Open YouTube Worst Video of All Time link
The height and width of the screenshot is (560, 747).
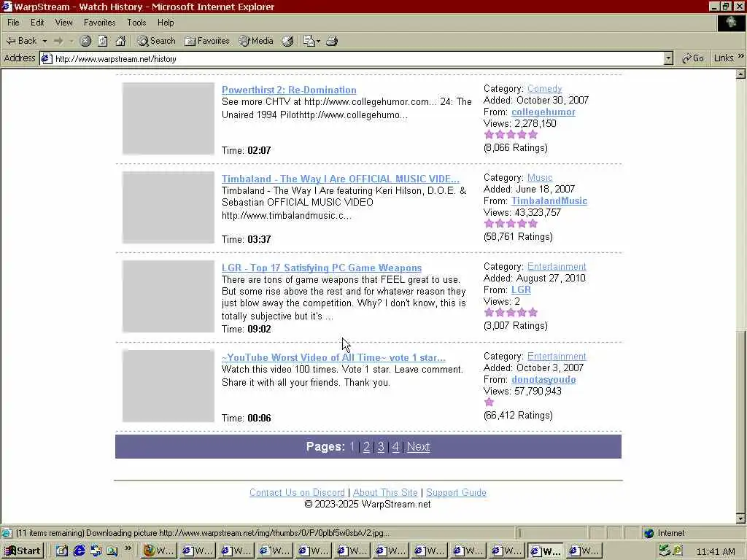pos(333,357)
